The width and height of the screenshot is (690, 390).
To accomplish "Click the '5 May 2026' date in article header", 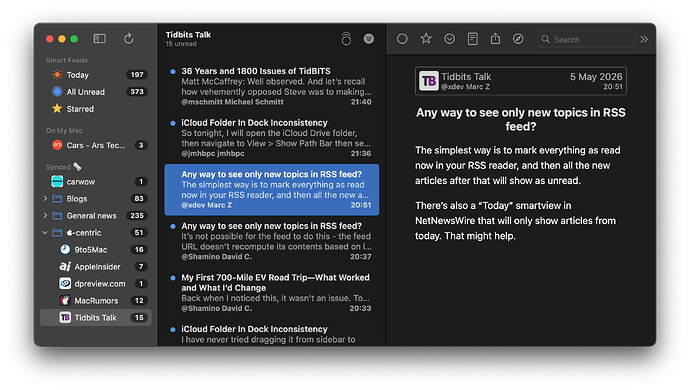I will [596, 77].
